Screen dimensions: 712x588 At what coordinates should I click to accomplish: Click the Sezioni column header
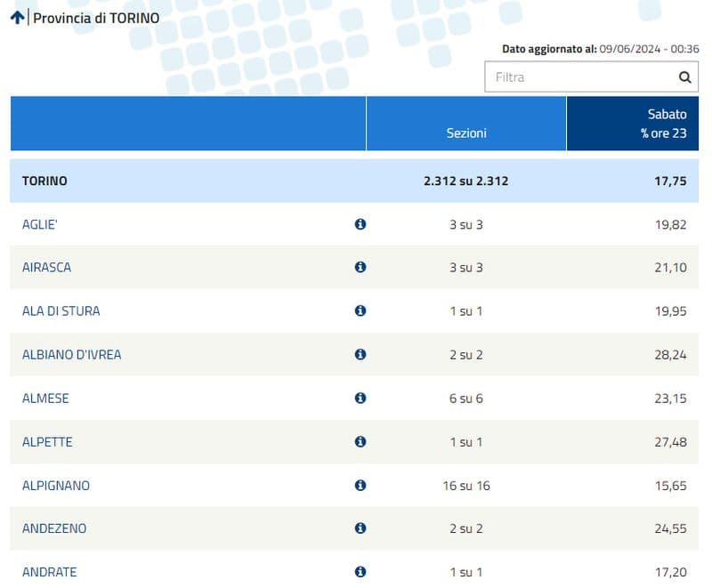click(x=466, y=133)
